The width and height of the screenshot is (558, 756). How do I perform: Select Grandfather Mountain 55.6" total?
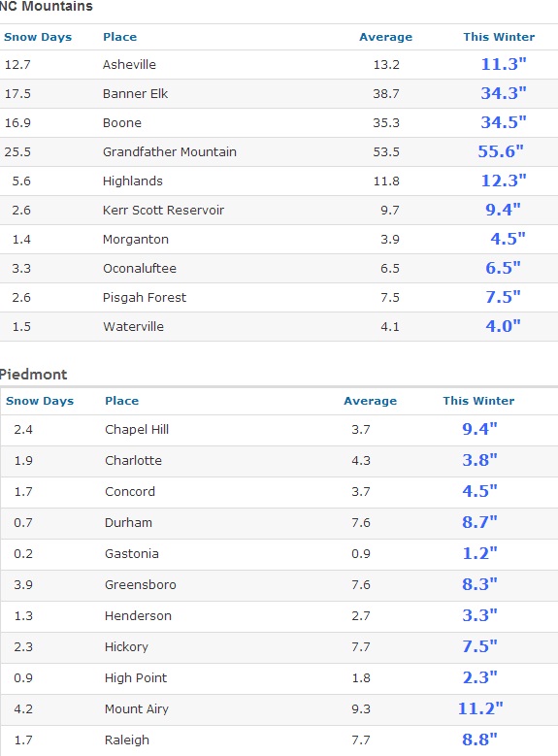click(x=500, y=151)
